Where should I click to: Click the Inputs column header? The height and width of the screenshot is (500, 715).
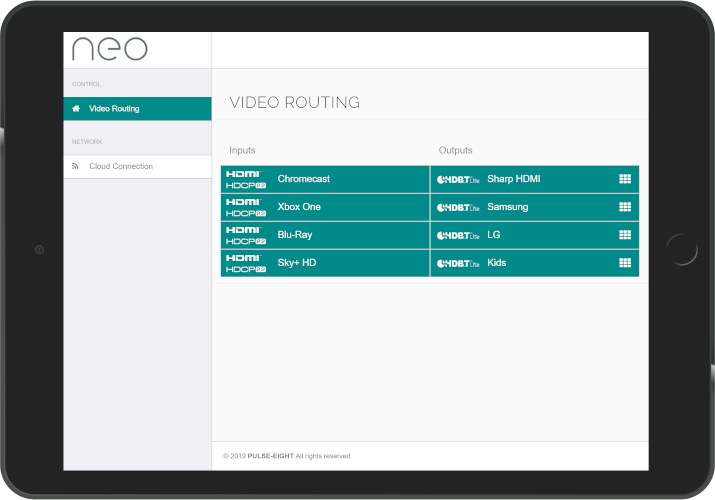(242, 150)
